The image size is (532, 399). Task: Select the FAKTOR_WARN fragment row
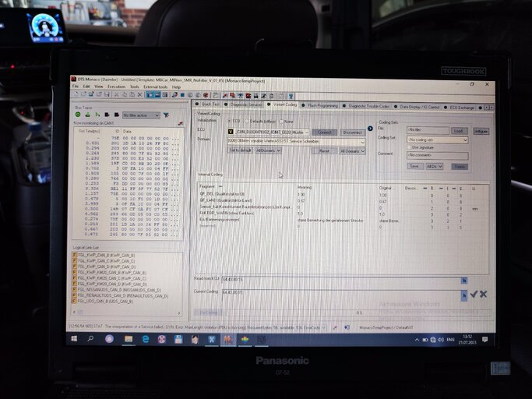pyautogui.click(x=343, y=214)
